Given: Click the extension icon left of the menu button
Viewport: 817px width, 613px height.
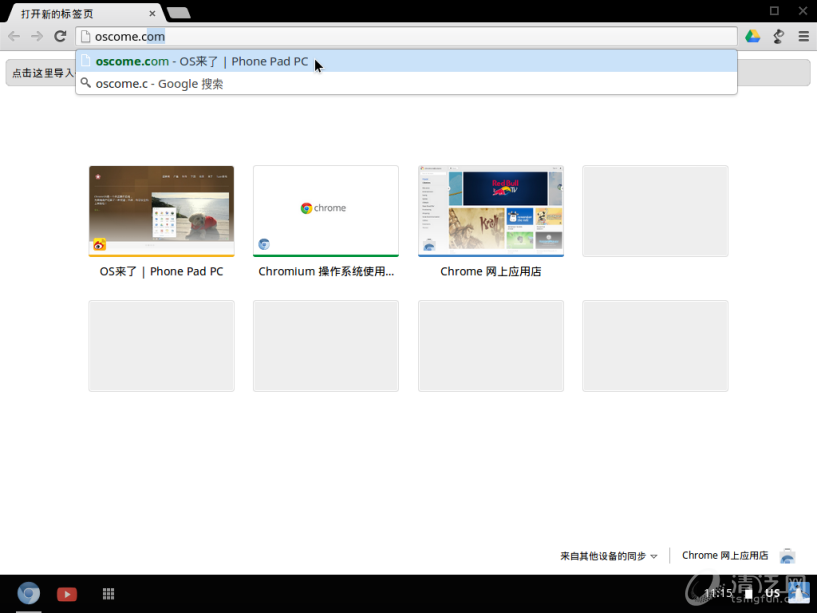Looking at the screenshot, I should [x=779, y=37].
